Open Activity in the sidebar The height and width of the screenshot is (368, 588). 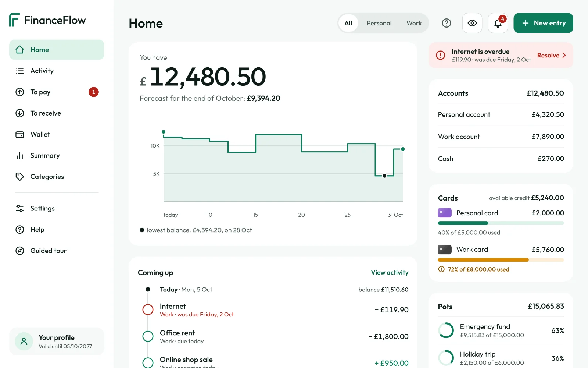(57, 71)
